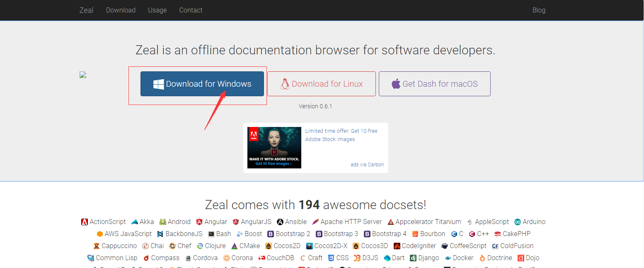
Task: Click the AWS JavaScript docset icon
Action: coord(99,234)
